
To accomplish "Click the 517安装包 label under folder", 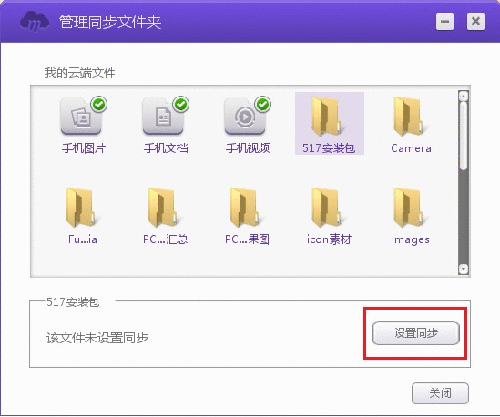I will [x=328, y=148].
